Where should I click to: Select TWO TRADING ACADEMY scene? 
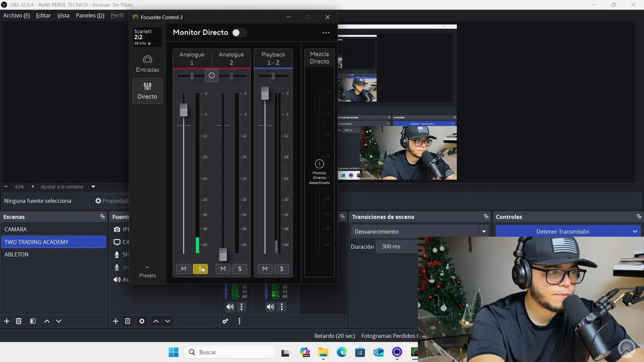pos(53,242)
